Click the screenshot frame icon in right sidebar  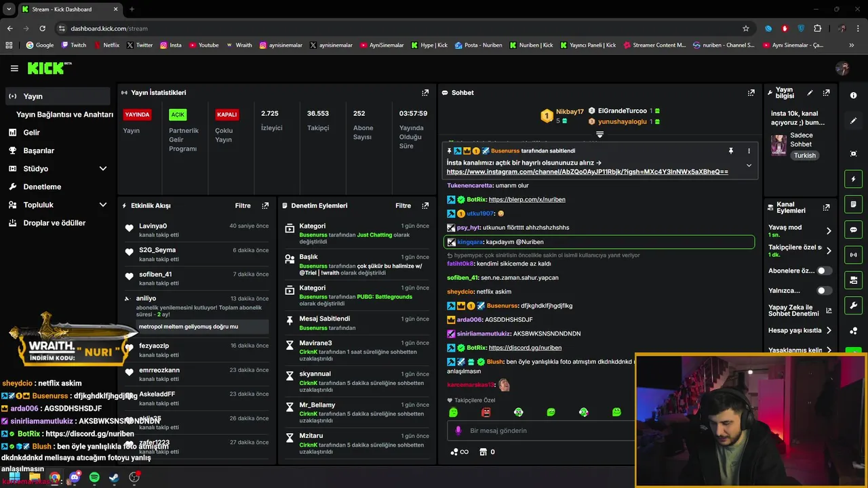click(854, 154)
